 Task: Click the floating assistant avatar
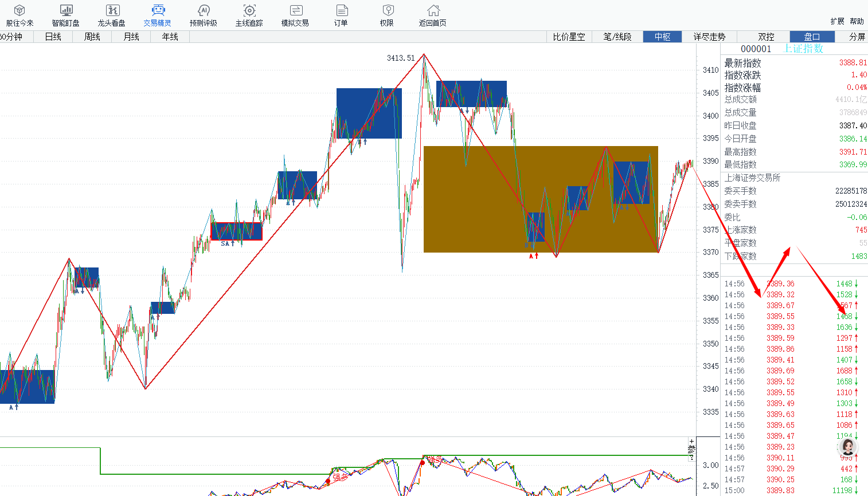click(848, 447)
